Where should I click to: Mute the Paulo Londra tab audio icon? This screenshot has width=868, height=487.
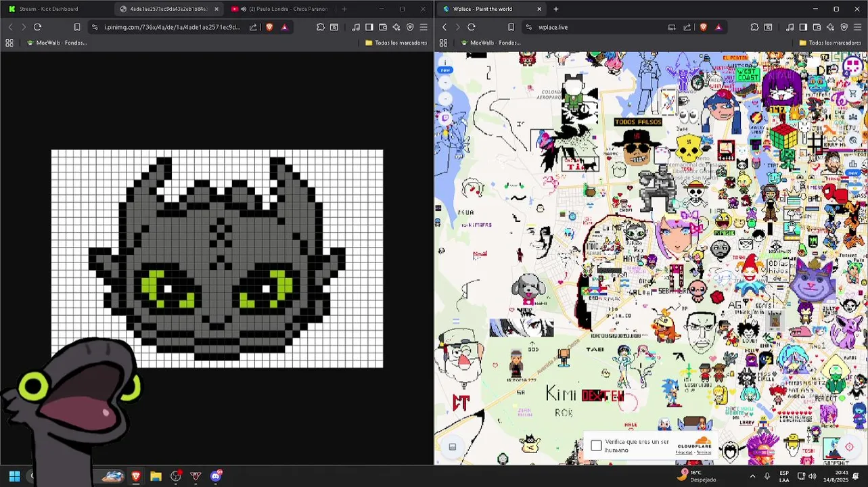[244, 9]
